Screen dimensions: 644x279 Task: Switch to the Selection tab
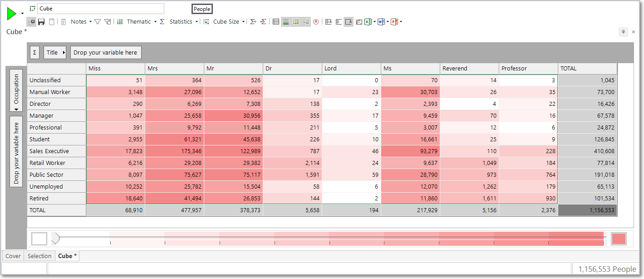click(39, 256)
